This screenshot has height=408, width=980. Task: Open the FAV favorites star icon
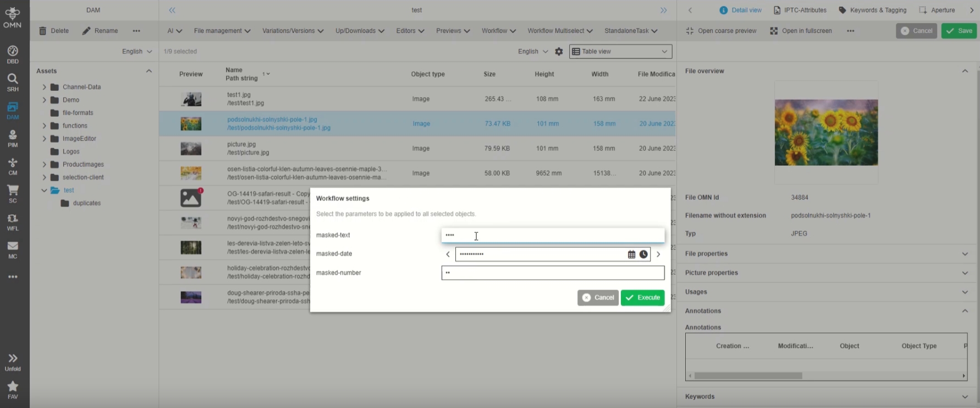pos(13,389)
